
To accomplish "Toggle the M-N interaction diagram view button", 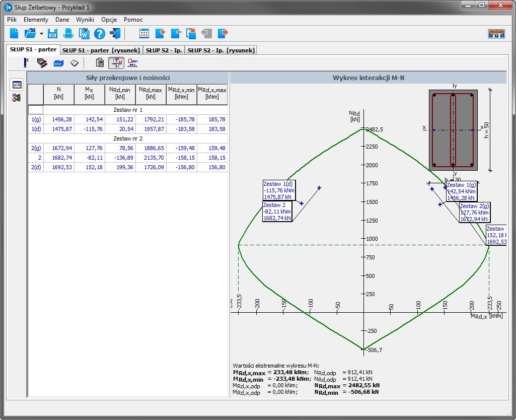I will pos(116,63).
